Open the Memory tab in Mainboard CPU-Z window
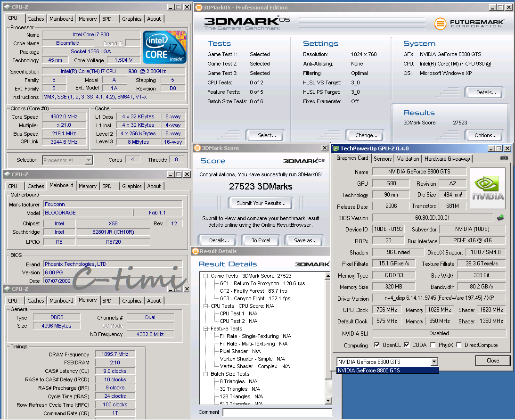Viewport: 515px width, 420px height. pyautogui.click(x=88, y=186)
